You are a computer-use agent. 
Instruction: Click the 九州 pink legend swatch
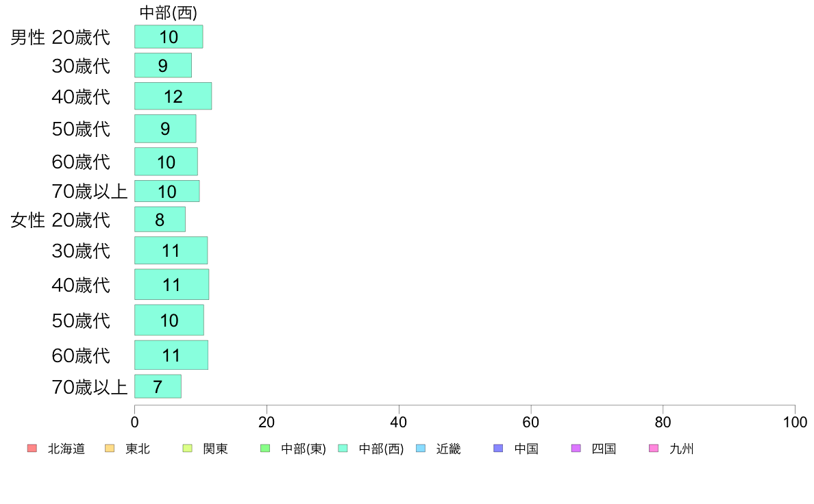pos(654,448)
